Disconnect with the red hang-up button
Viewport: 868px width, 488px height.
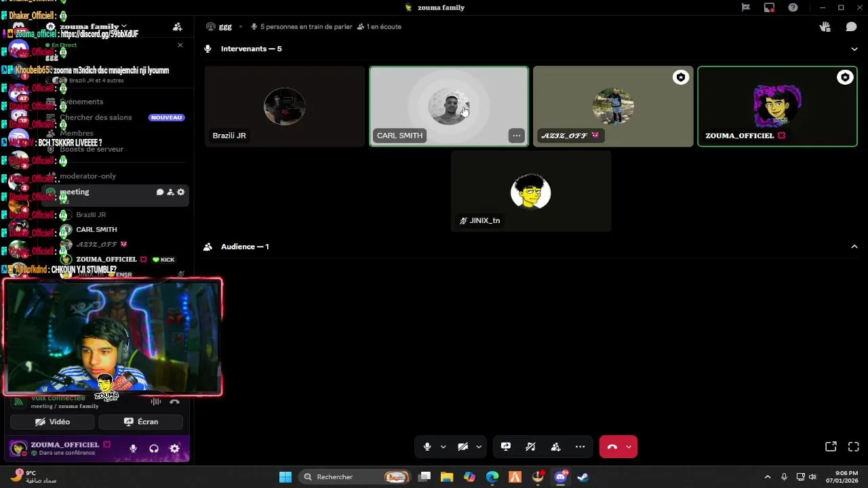point(612,447)
